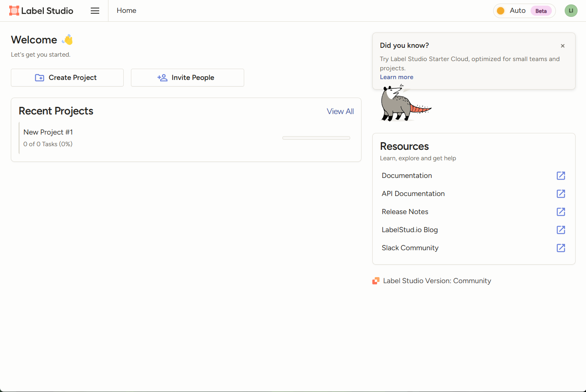This screenshot has height=392, width=586.
Task: Open New Project #1
Action: pos(48,132)
